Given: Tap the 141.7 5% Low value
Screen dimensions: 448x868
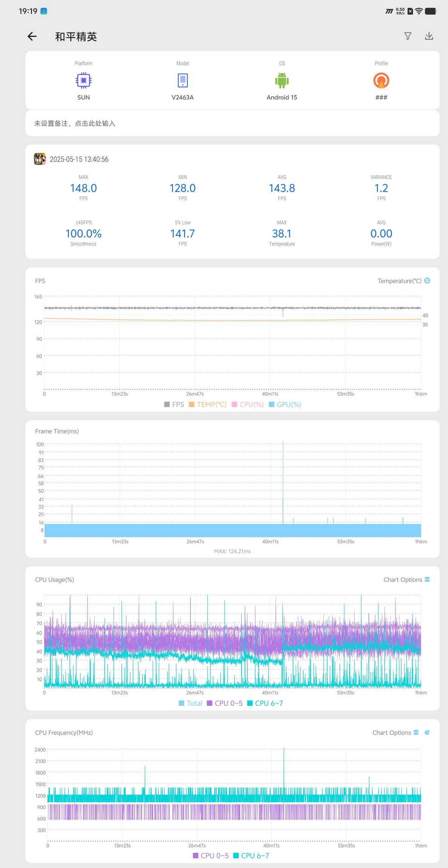Looking at the screenshot, I should (x=183, y=234).
